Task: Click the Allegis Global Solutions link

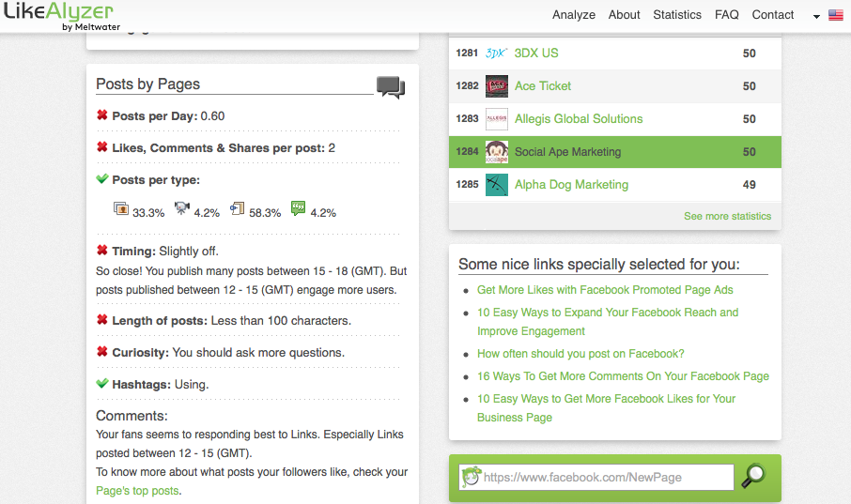Action: tap(579, 119)
